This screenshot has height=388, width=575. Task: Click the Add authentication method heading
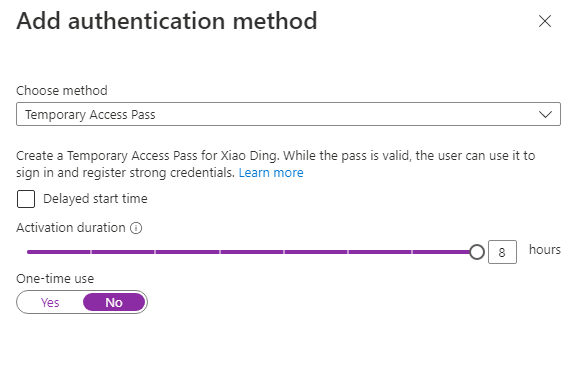(x=167, y=21)
